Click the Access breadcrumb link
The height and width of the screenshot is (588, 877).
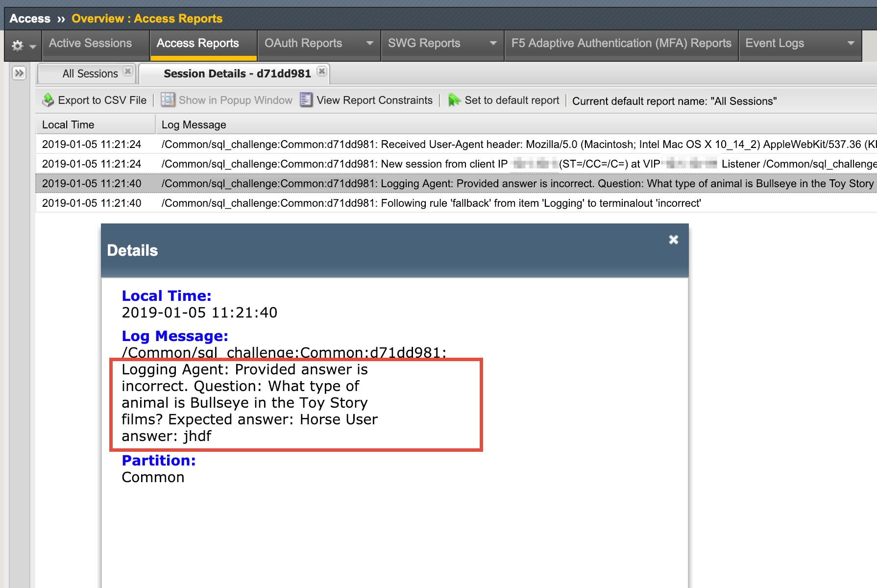click(30, 19)
